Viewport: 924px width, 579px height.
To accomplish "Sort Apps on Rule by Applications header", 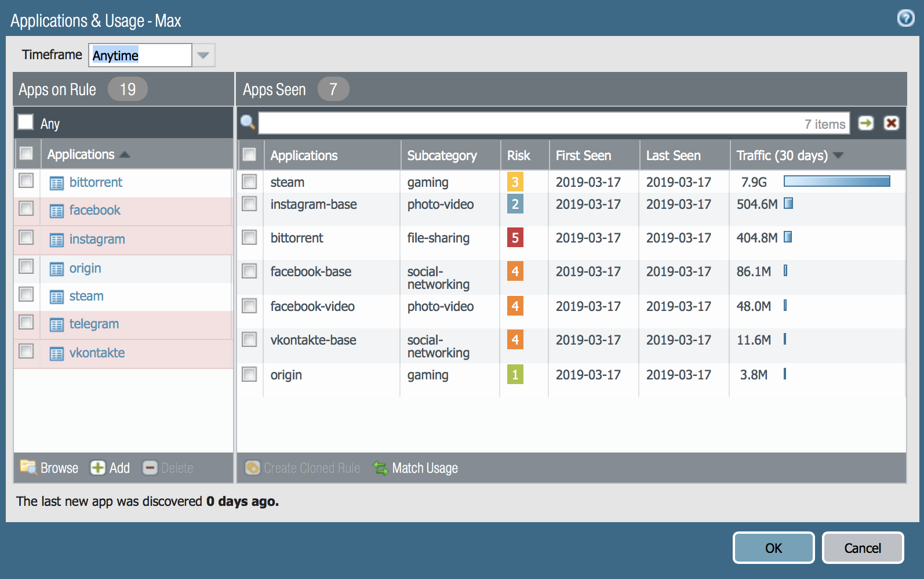I will coord(137,154).
